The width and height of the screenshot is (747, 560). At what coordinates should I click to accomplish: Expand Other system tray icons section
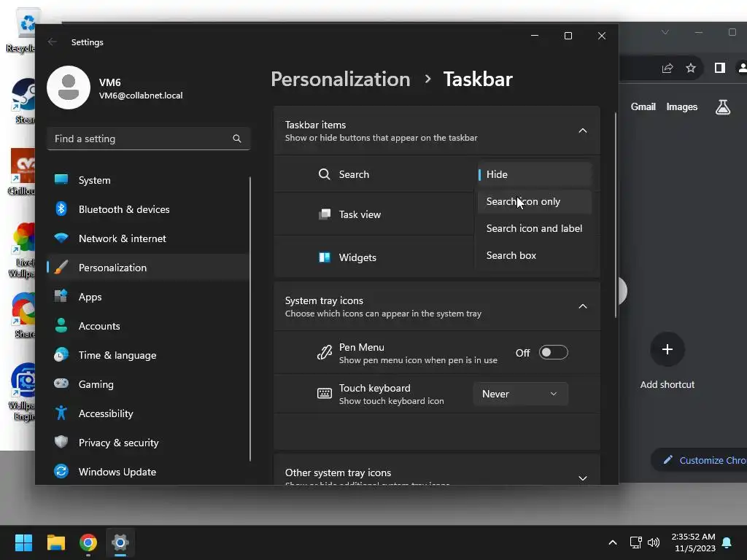pos(583,478)
